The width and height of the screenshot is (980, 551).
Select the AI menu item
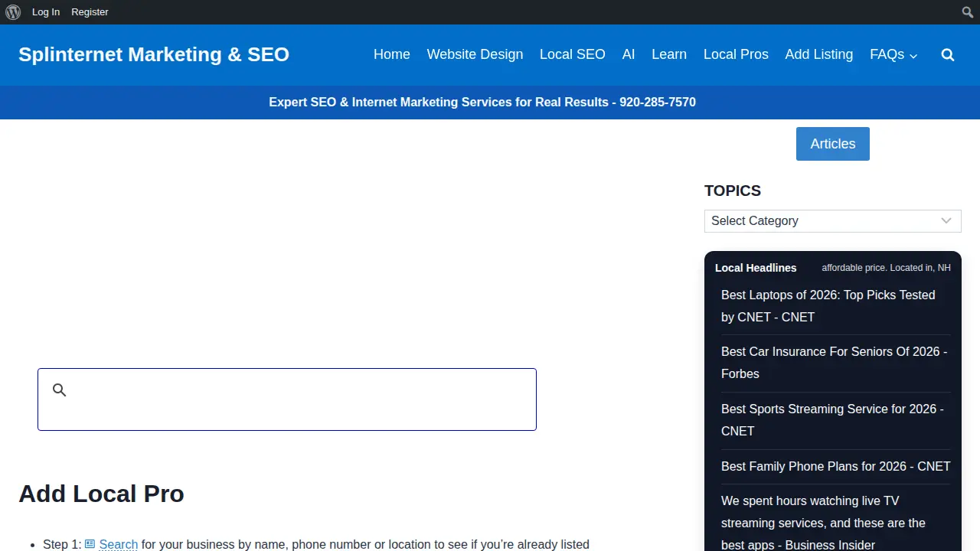tap(629, 54)
